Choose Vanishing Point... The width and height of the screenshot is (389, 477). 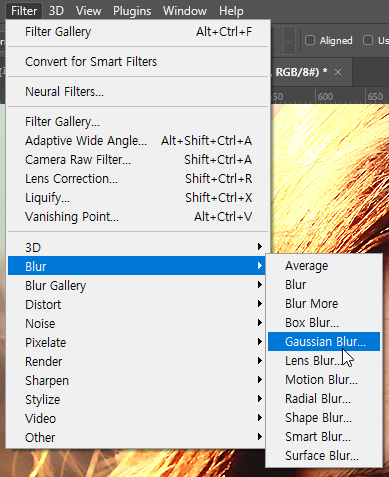[138, 217]
